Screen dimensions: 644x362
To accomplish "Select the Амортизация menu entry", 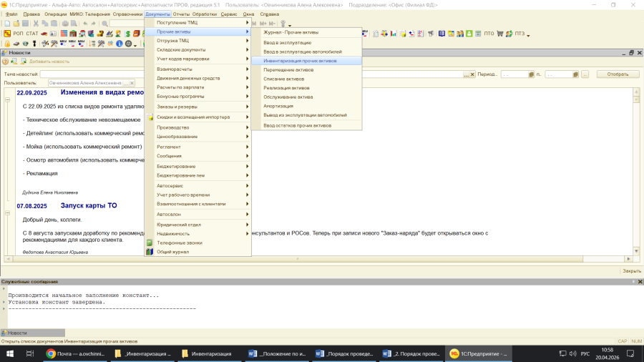I will 306,106.
